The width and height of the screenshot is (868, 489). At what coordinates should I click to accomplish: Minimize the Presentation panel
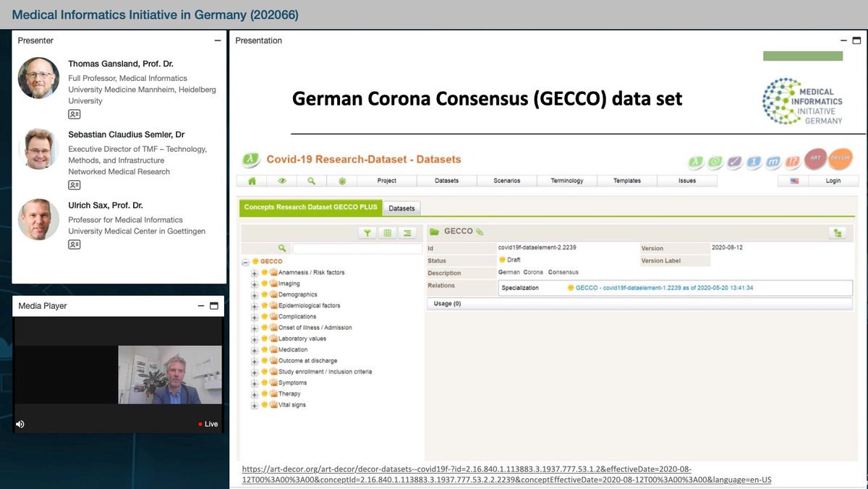pyautogui.click(x=842, y=41)
